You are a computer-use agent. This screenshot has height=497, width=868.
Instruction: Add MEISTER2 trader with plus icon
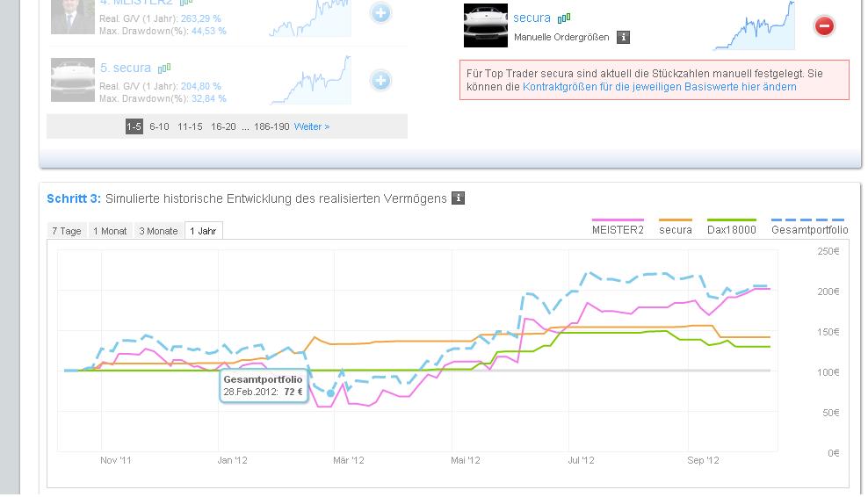(x=380, y=13)
